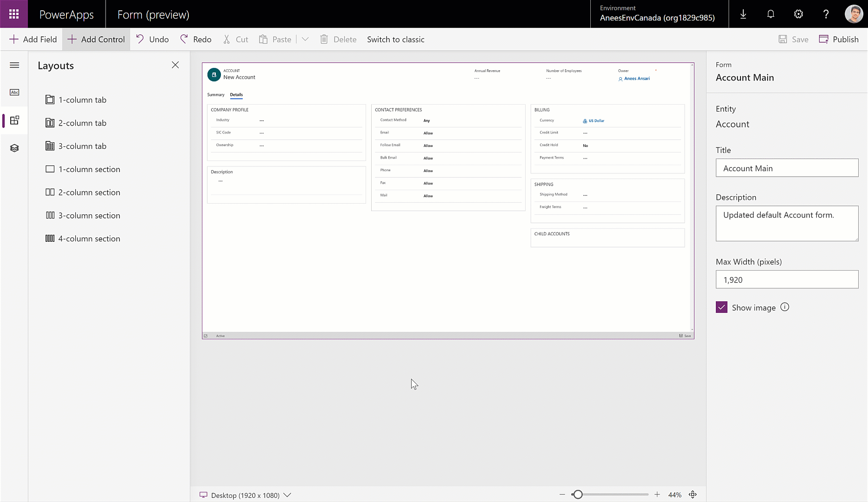
Task: Select the Payment Terms field
Action: tap(608, 158)
